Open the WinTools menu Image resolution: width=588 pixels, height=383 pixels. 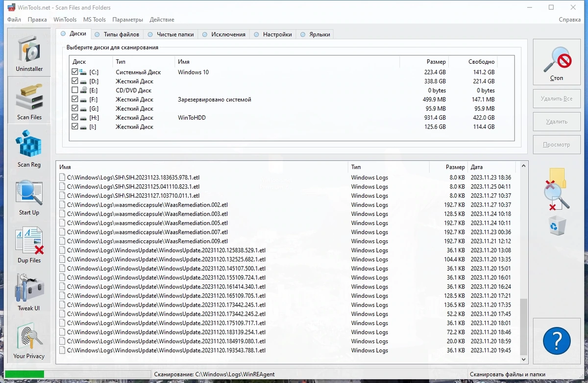click(65, 20)
